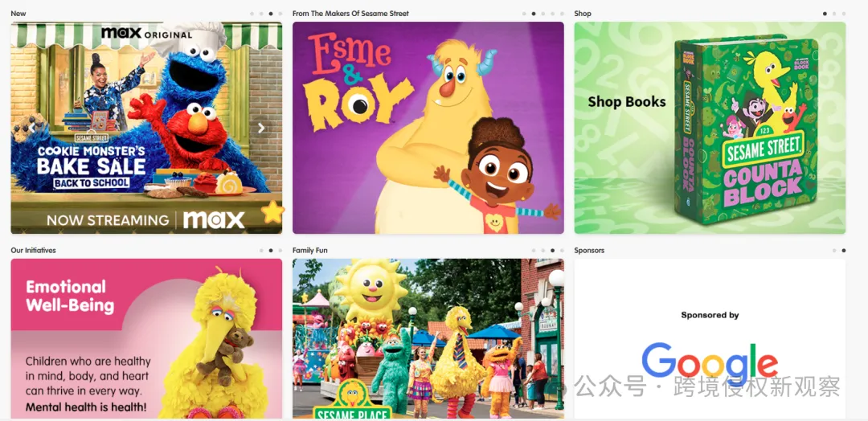Select active second dot in Sponsors carousel
The width and height of the screenshot is (868, 421).
click(x=844, y=251)
